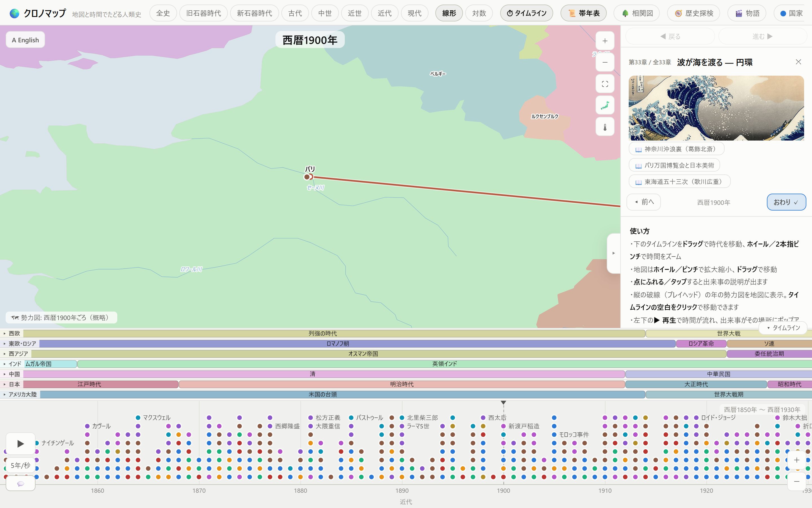Open 神奈川沖浪裏（葛飾北斎）reference link

676,149
